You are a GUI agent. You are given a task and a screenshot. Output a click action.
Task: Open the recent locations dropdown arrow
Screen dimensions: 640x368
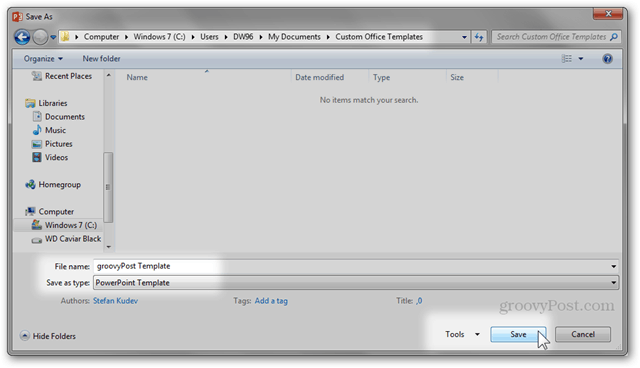coord(53,37)
